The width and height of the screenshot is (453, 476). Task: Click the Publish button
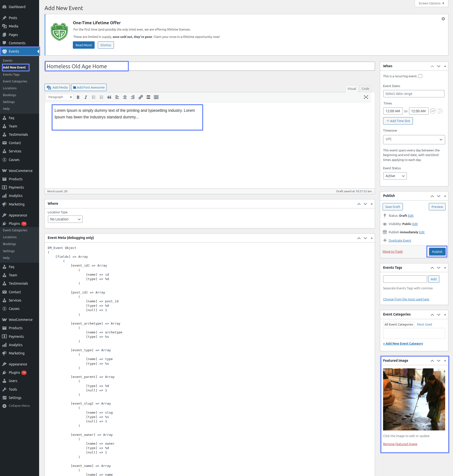[x=437, y=252]
